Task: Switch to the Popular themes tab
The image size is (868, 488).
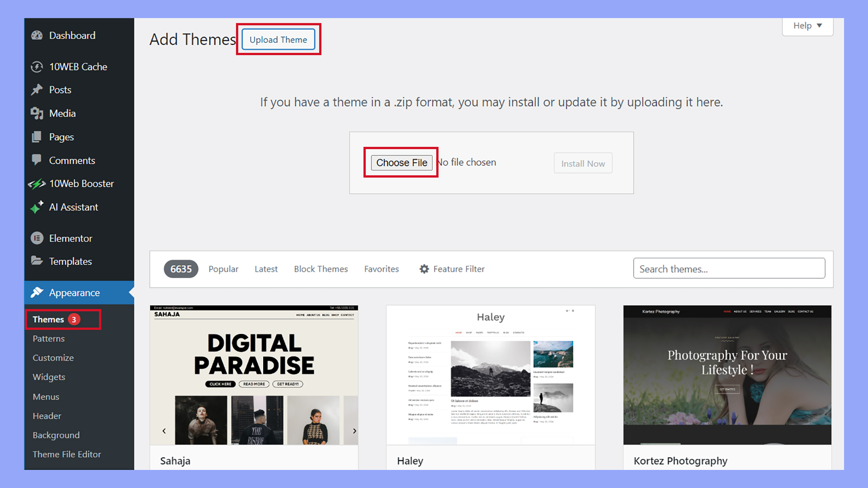Action: click(x=223, y=269)
